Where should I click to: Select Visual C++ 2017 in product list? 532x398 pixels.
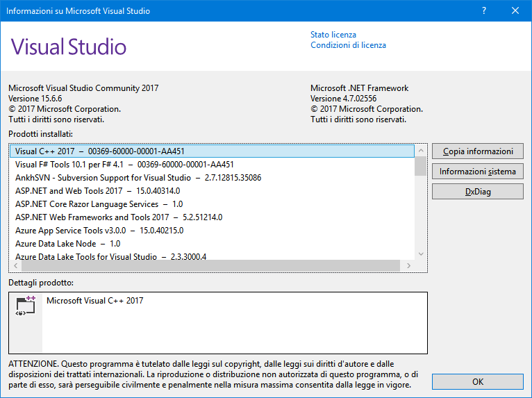pos(99,151)
